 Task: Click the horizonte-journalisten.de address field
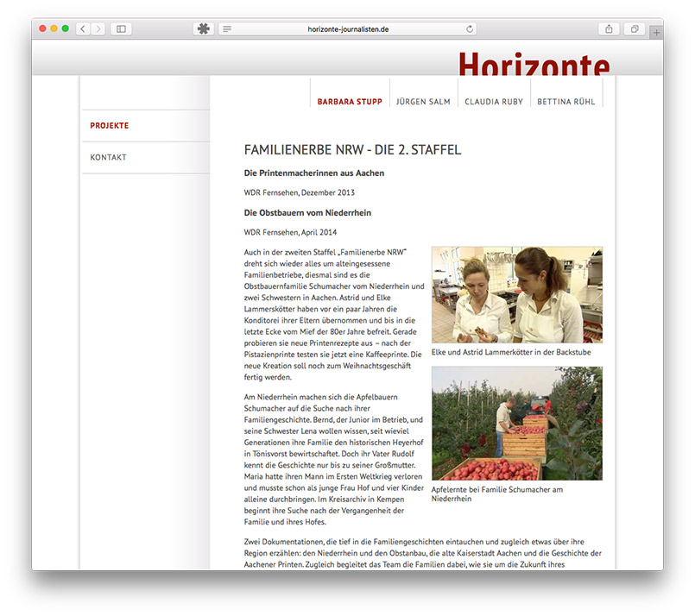coord(348,28)
